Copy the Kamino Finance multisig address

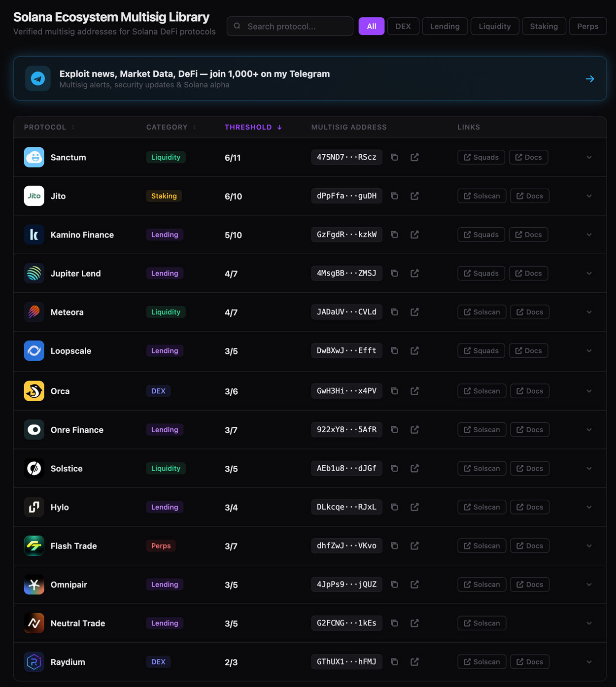[394, 235]
